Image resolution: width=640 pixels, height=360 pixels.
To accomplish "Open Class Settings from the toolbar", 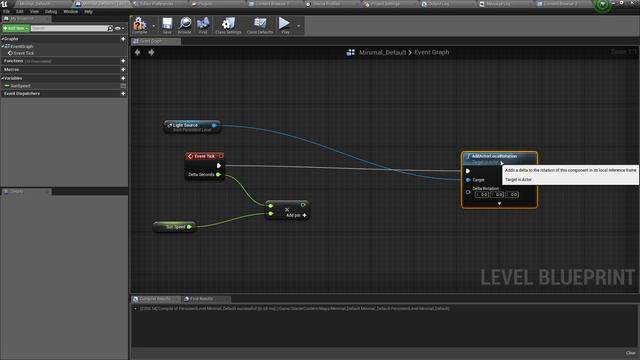I will pos(228,25).
